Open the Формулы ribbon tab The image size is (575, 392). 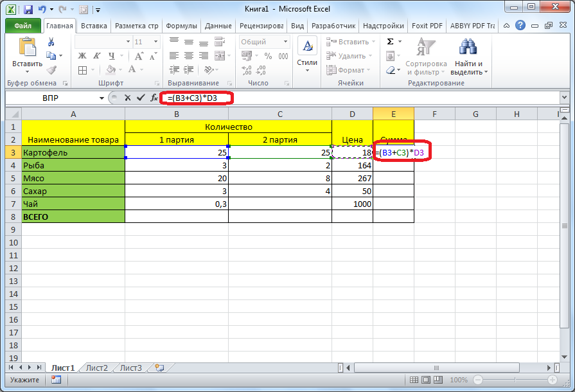(181, 26)
